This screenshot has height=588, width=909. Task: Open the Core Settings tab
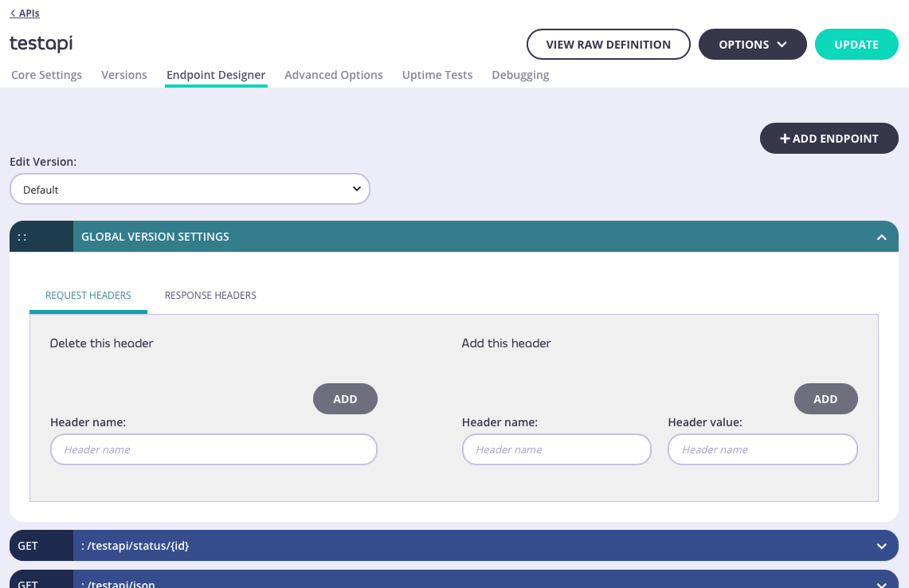click(45, 74)
